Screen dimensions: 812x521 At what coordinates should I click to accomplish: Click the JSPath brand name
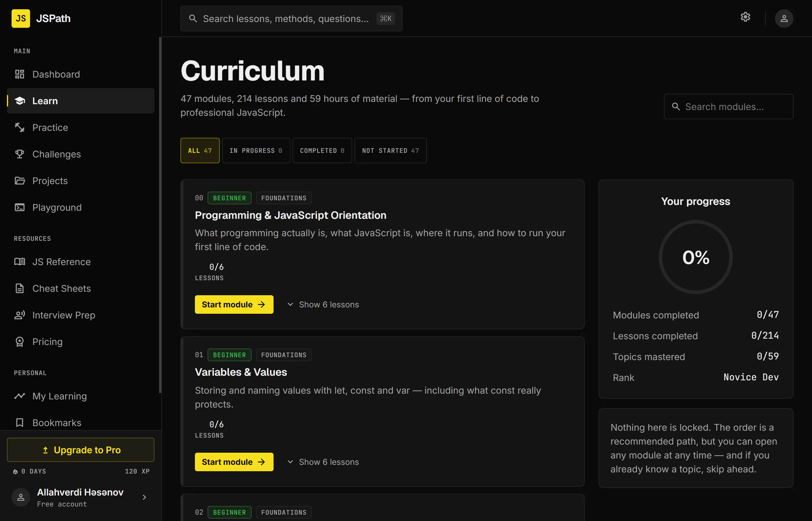[x=53, y=18]
